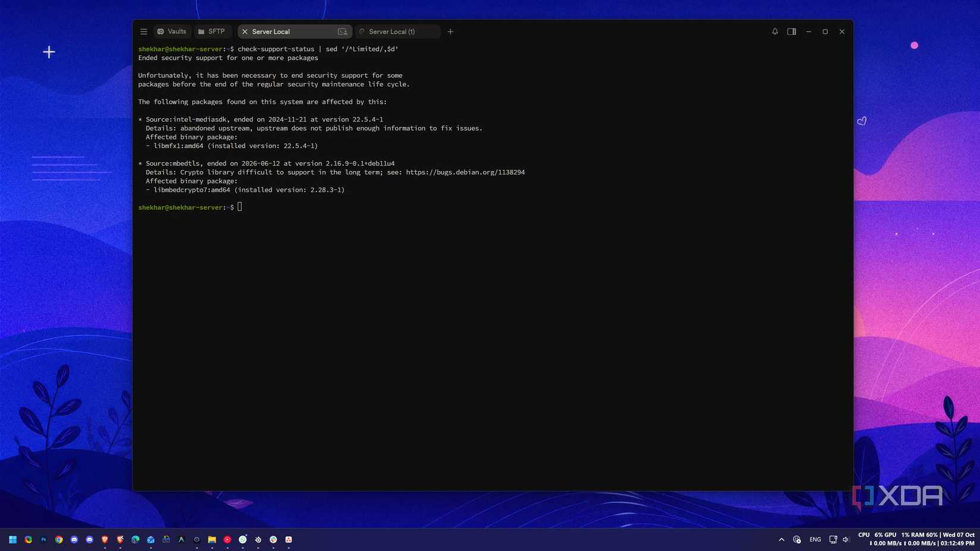
Task: Click the terminal share icon in Server Local tab
Action: coord(343,31)
